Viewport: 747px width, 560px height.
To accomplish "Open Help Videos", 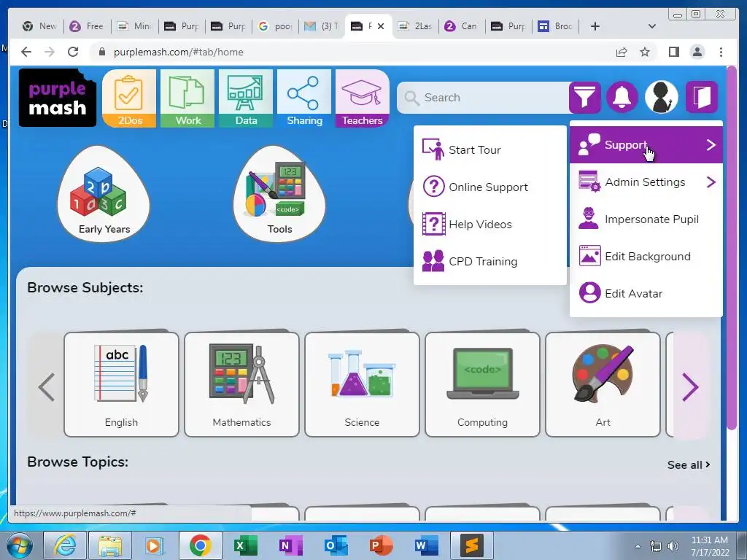I will (489, 224).
